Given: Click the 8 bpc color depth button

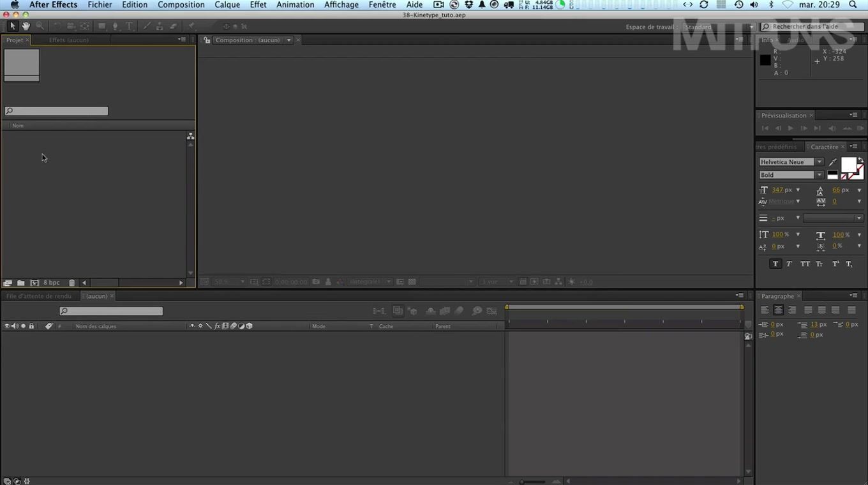Looking at the screenshot, I should [52, 283].
